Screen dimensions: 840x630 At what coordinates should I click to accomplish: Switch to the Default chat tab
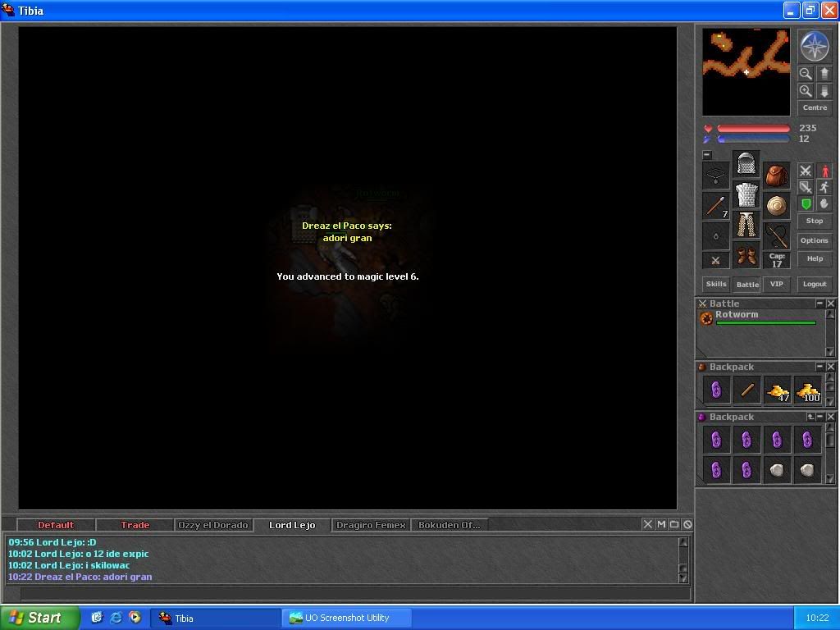click(x=56, y=525)
